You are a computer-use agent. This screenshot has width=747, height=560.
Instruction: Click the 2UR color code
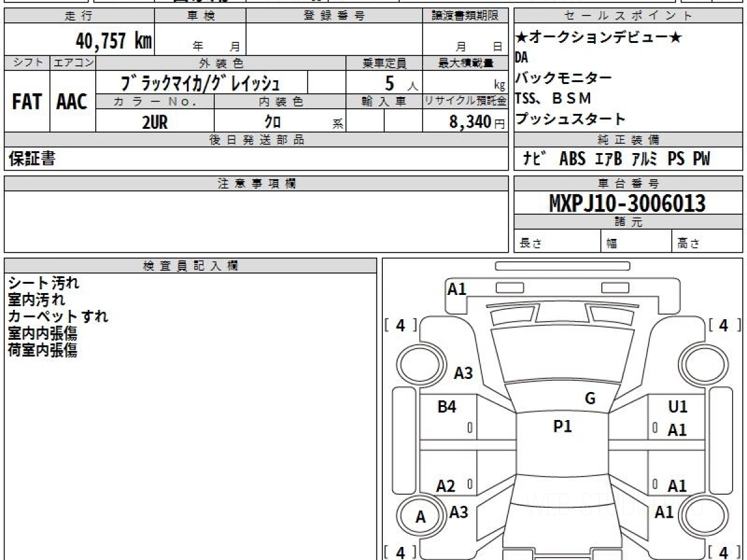[x=155, y=122]
